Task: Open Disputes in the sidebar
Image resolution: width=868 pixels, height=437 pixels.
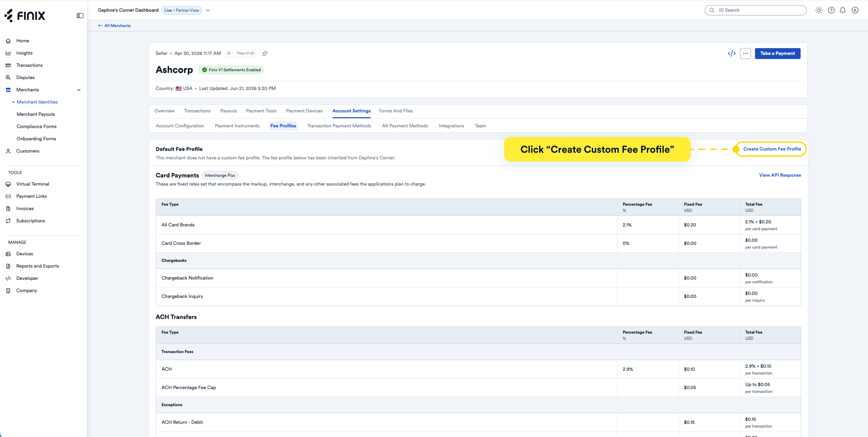Action: point(25,77)
